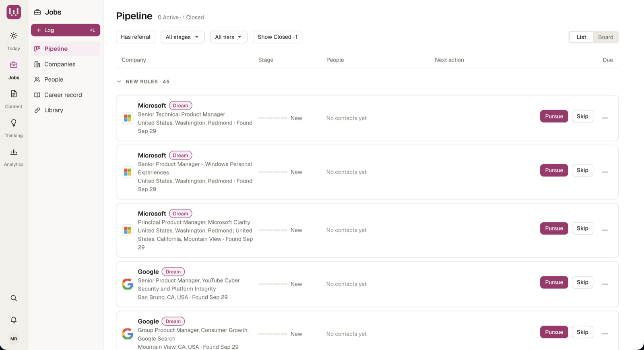Screen dimensions: 644x350
Task: Open the Content section
Action: coord(14,99)
